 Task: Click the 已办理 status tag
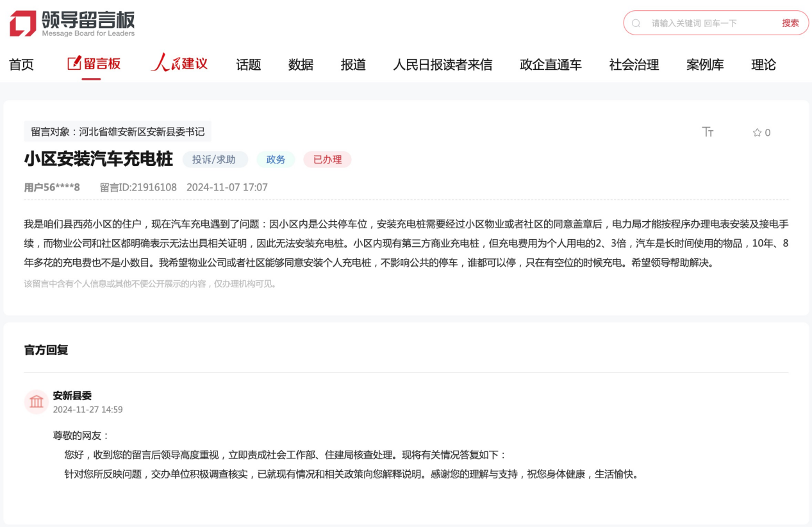coord(327,160)
